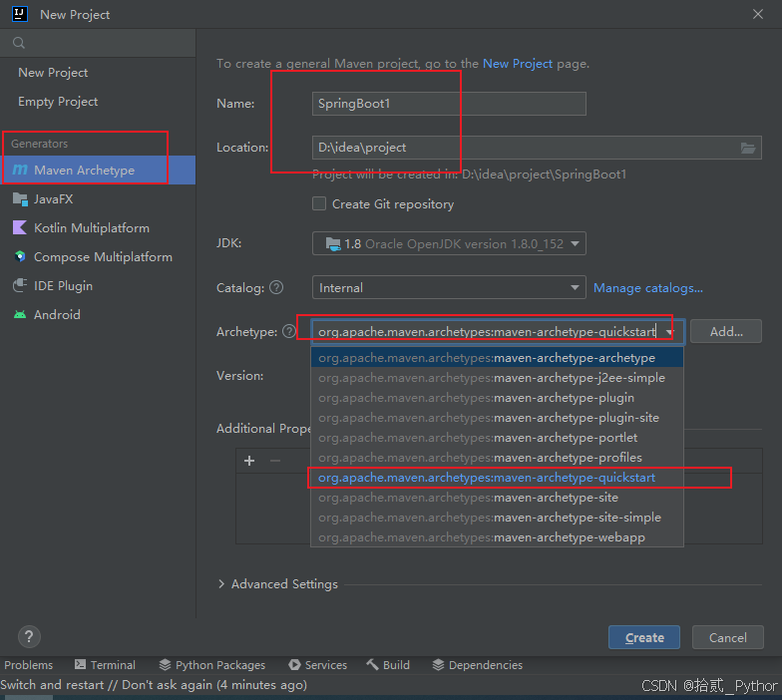Select maven-archetype-archetype option

coord(497,357)
